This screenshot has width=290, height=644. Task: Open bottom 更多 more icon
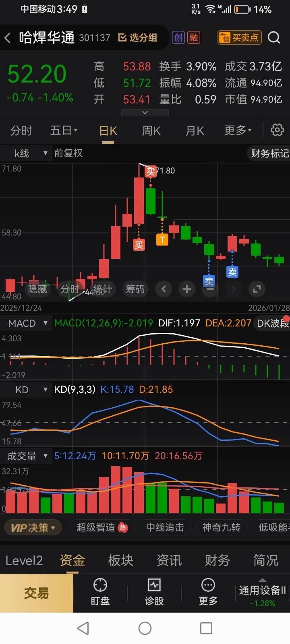coord(208,592)
